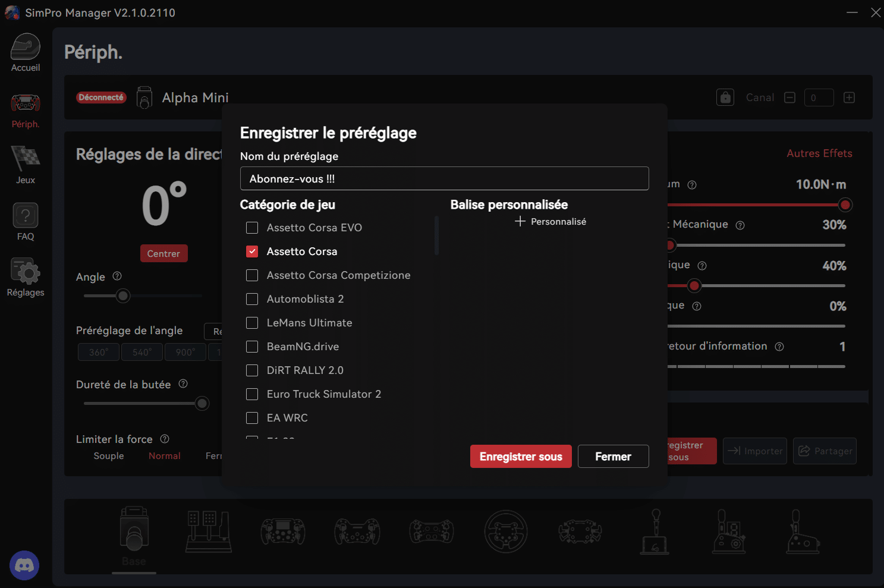
Task: Open the Discord community icon
Action: coord(24,565)
